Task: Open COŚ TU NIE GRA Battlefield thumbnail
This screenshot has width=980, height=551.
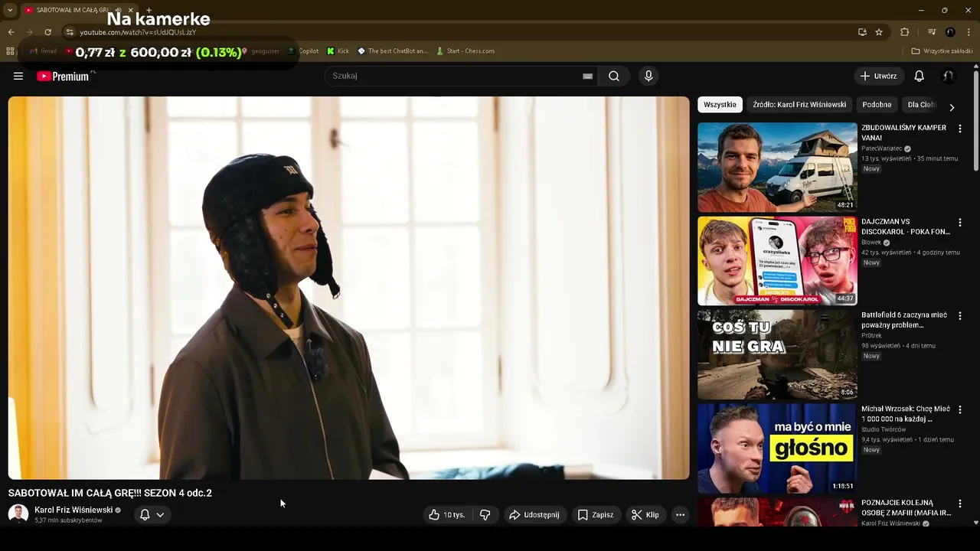Action: point(777,354)
